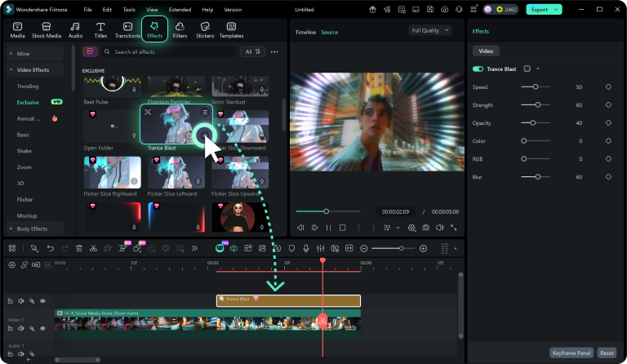Toggle preview volume icon
Image resolution: width=627 pixels, height=364 pixels.
tap(439, 228)
